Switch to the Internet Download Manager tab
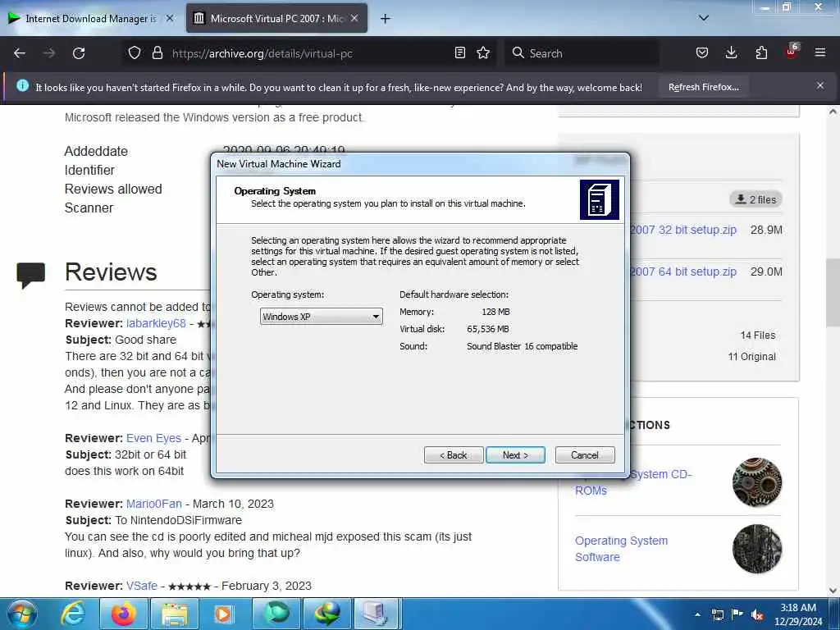This screenshot has height=630, width=840. coord(89,18)
